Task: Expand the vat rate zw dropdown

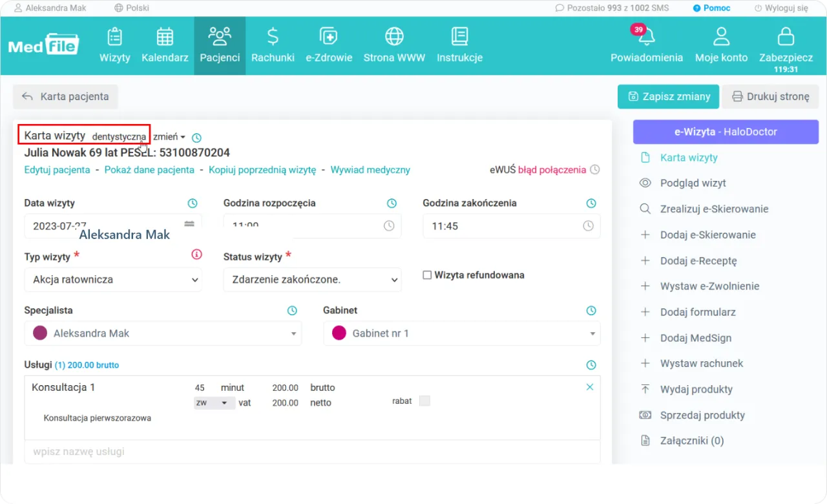Action: (x=212, y=403)
